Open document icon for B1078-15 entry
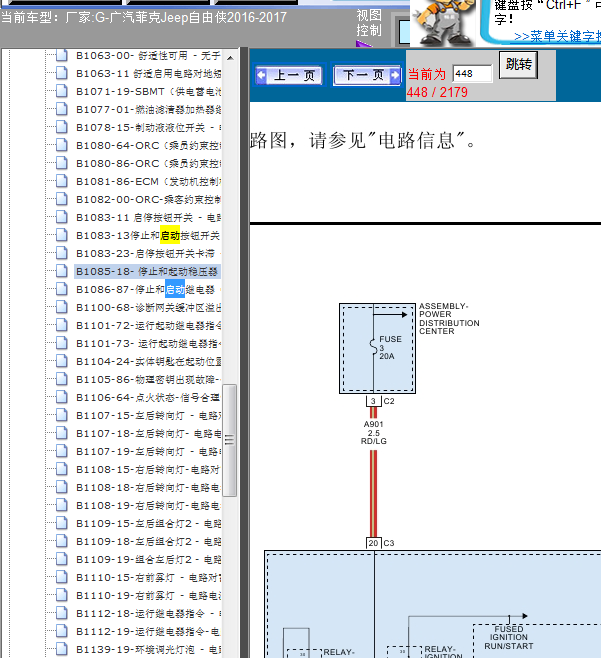 tap(62, 127)
